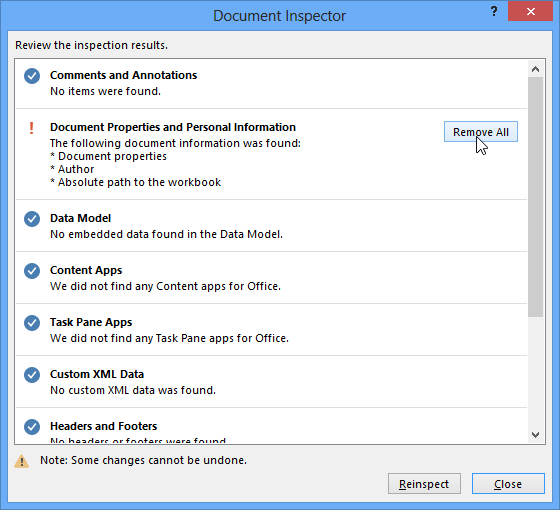Click 'No items were found.' text

click(x=105, y=91)
